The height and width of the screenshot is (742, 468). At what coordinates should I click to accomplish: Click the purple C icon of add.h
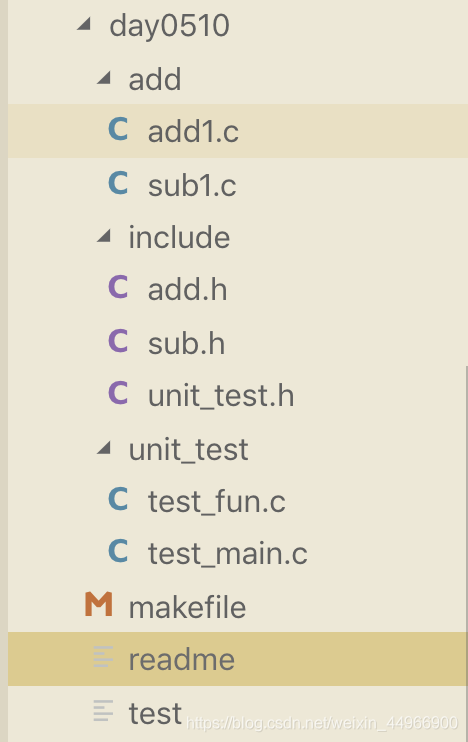pyautogui.click(x=118, y=287)
